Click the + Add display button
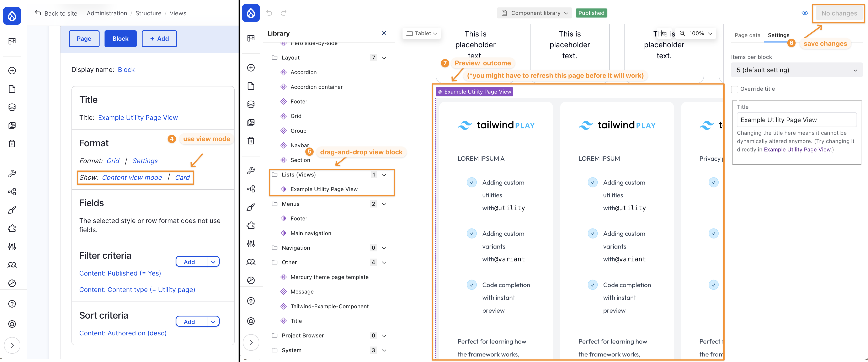868x362 pixels. tap(159, 39)
